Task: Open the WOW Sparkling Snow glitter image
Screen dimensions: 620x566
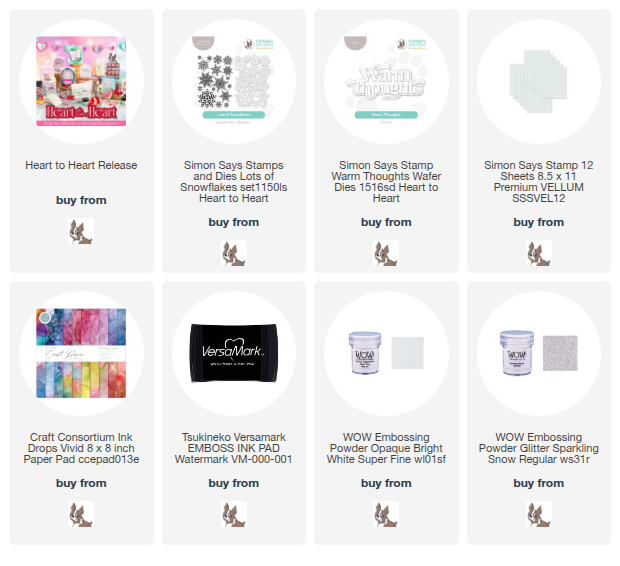Action: [539, 353]
